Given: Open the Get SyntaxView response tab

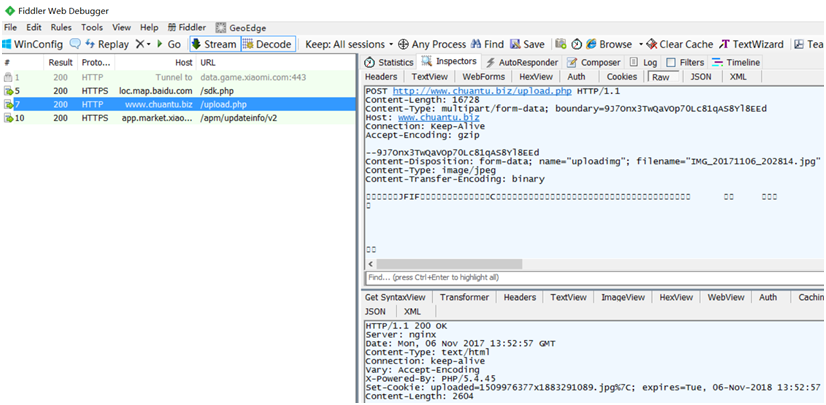Looking at the screenshot, I should pyautogui.click(x=395, y=297).
